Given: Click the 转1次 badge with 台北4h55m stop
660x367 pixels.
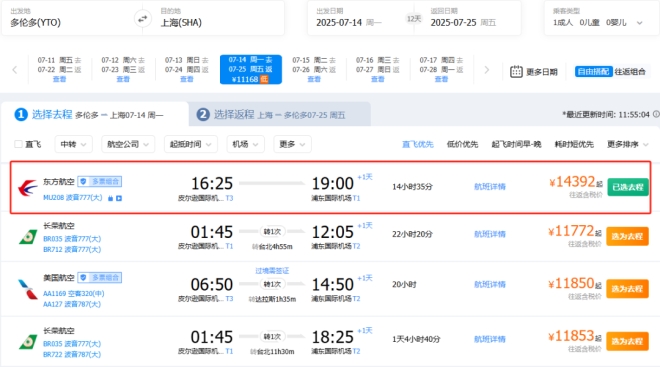Looking at the screenshot, I should click(272, 231).
